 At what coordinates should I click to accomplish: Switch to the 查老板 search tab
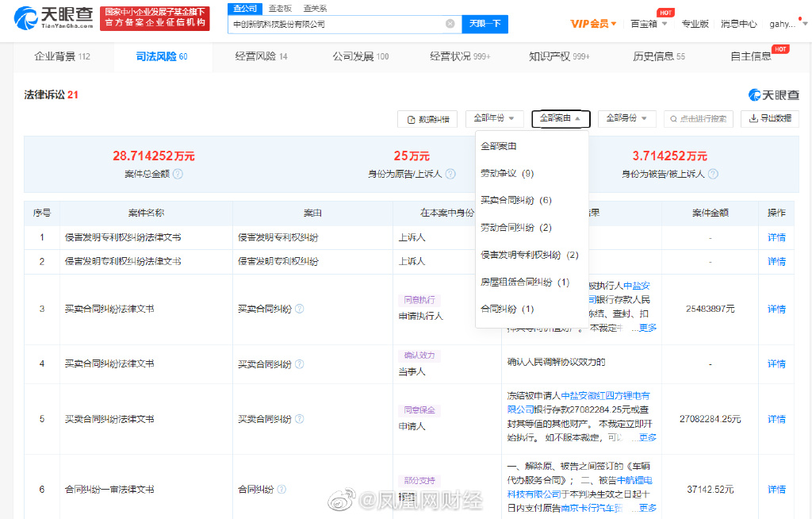pyautogui.click(x=279, y=8)
